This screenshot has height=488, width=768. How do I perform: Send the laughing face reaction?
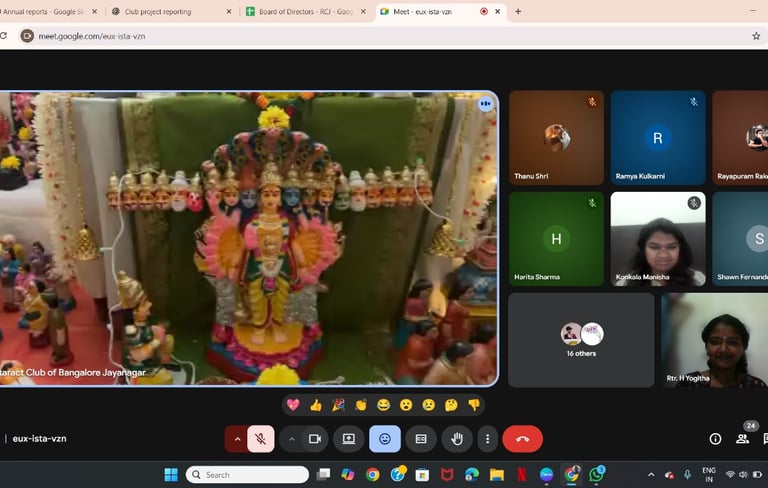pyautogui.click(x=384, y=405)
